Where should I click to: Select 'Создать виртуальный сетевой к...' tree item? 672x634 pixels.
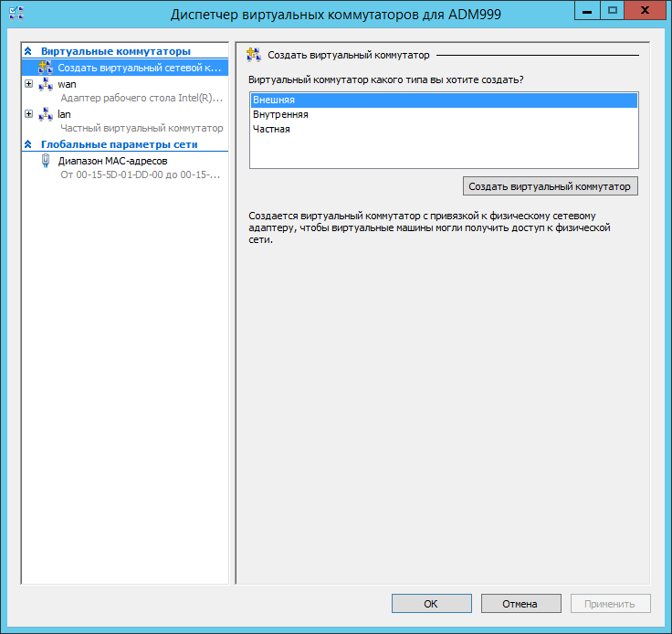coord(125,68)
